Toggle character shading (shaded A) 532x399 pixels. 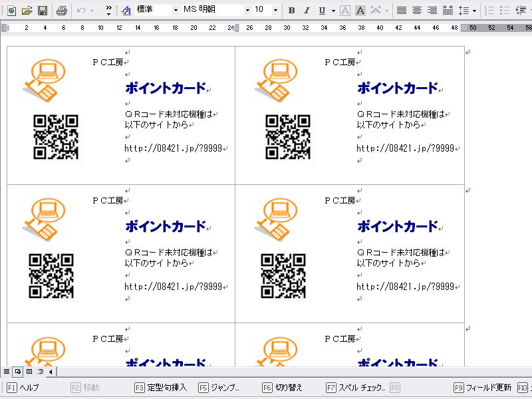360,11
